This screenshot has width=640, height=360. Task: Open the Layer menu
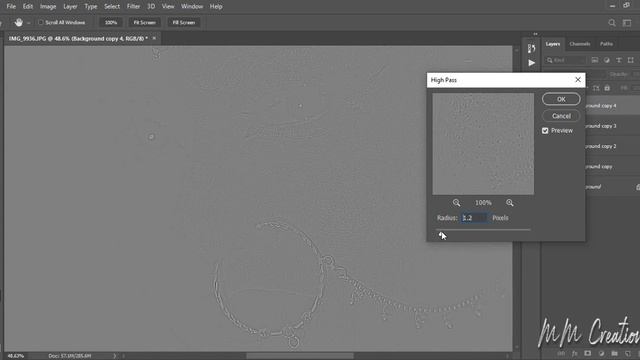coord(70,7)
